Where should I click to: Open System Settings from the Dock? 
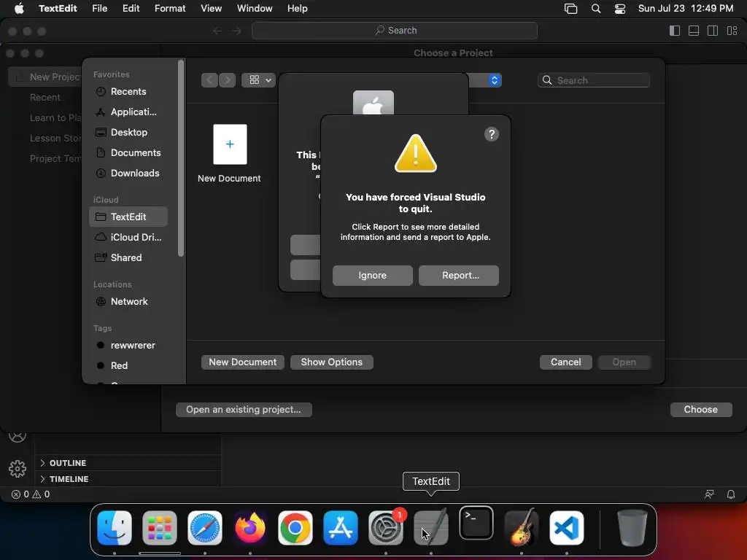386,528
